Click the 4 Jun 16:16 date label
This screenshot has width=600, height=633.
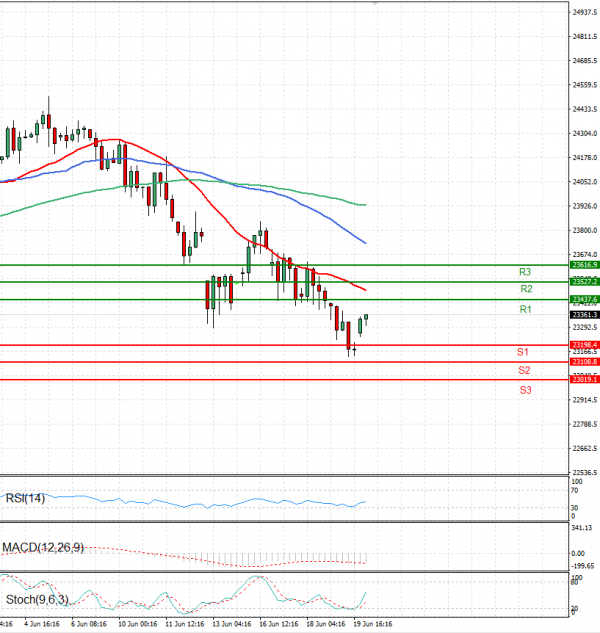click(42, 624)
